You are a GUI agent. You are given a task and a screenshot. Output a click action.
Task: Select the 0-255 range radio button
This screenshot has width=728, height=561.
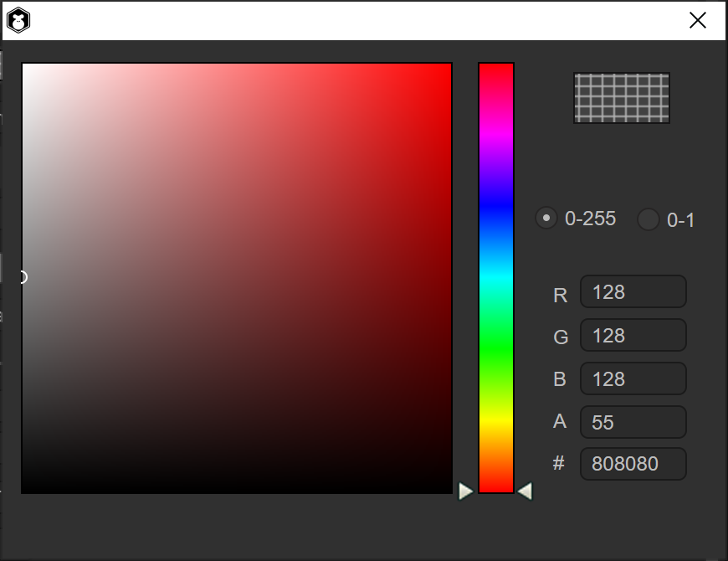tap(546, 218)
